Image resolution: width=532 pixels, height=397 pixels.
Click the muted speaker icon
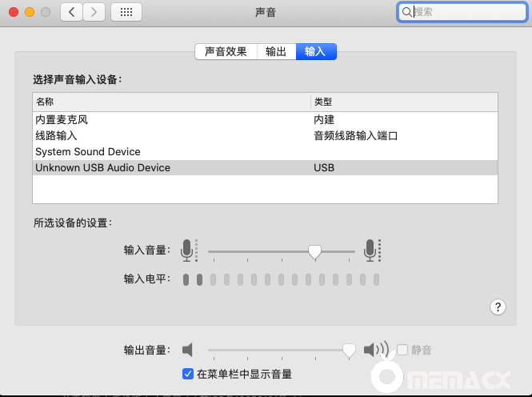click(x=188, y=350)
